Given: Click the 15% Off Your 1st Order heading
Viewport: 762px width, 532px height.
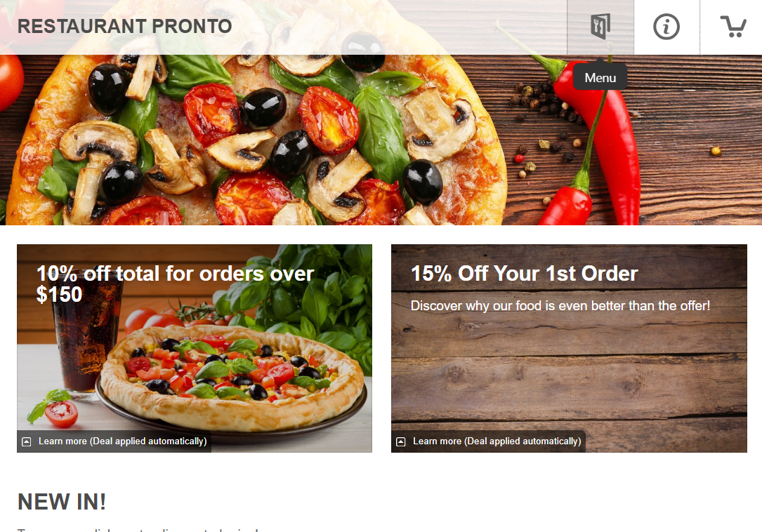Looking at the screenshot, I should tap(525, 274).
